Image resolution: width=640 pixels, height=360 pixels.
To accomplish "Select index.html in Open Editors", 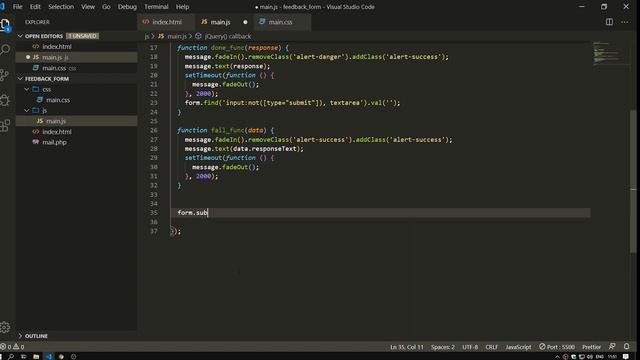I will click(x=76, y=47).
